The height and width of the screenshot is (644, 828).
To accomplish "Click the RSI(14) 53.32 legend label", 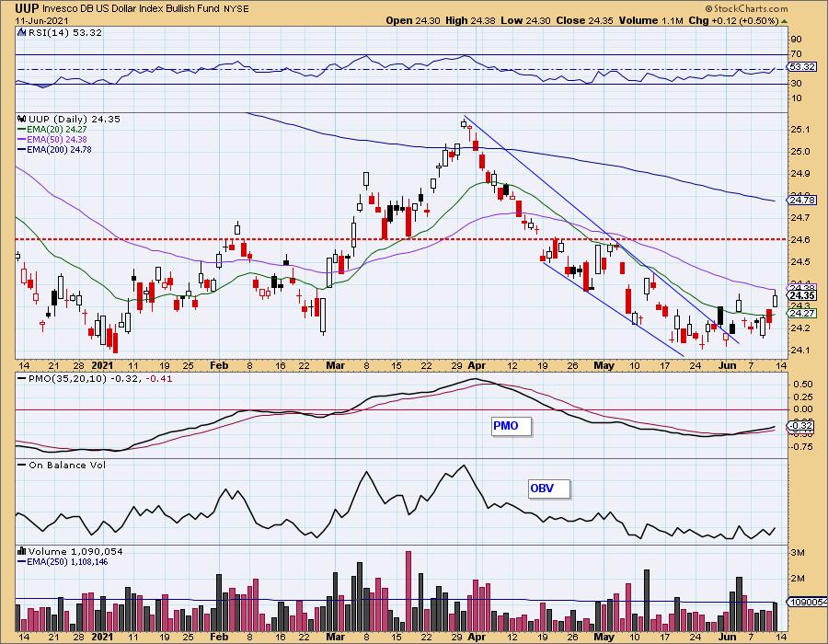I will 65,32.
